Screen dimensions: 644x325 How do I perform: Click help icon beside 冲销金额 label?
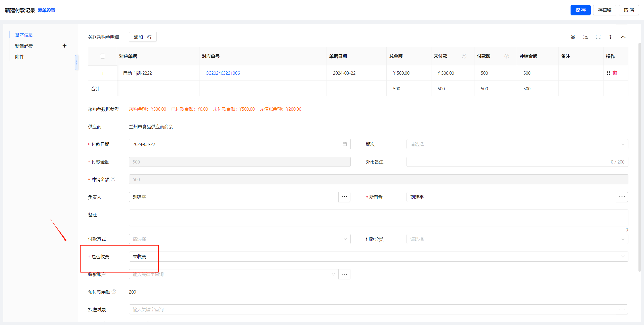pyautogui.click(x=113, y=179)
